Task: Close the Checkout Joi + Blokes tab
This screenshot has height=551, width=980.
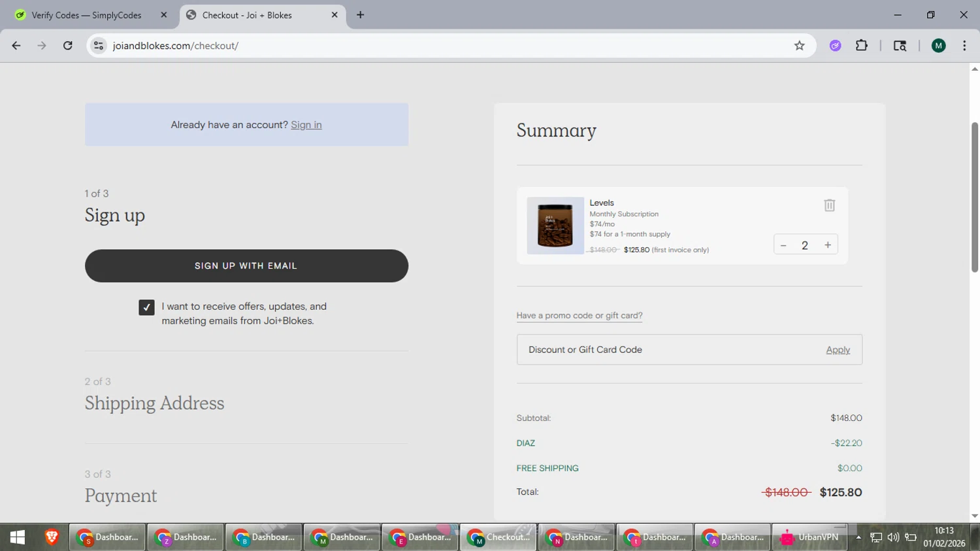Action: [x=335, y=15]
